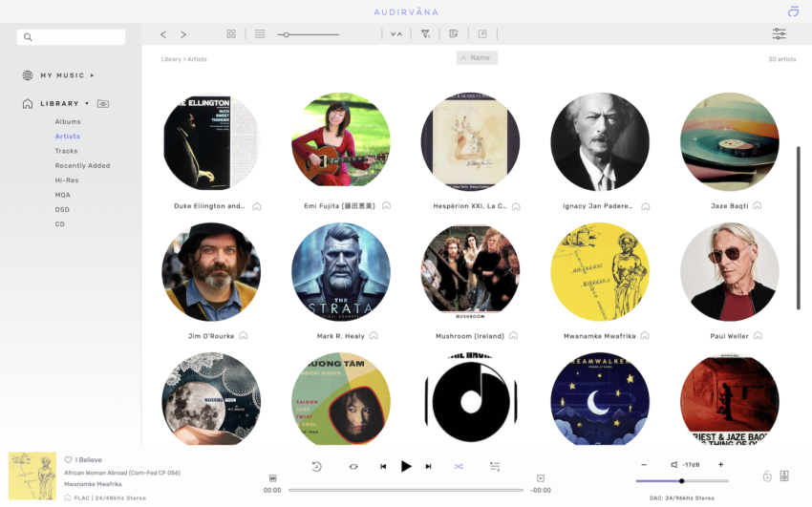
Task: Click small icon above the remaining time
Action: [x=541, y=478]
